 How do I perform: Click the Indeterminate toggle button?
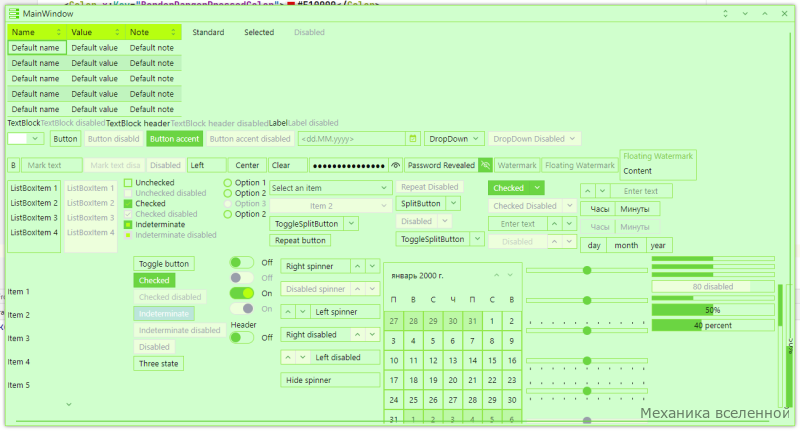click(164, 314)
